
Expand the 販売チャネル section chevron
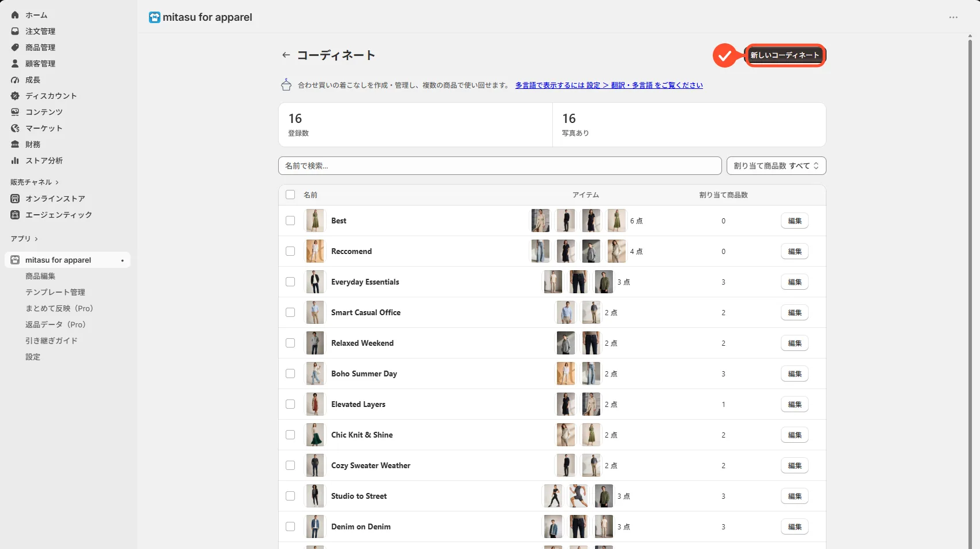click(x=57, y=182)
